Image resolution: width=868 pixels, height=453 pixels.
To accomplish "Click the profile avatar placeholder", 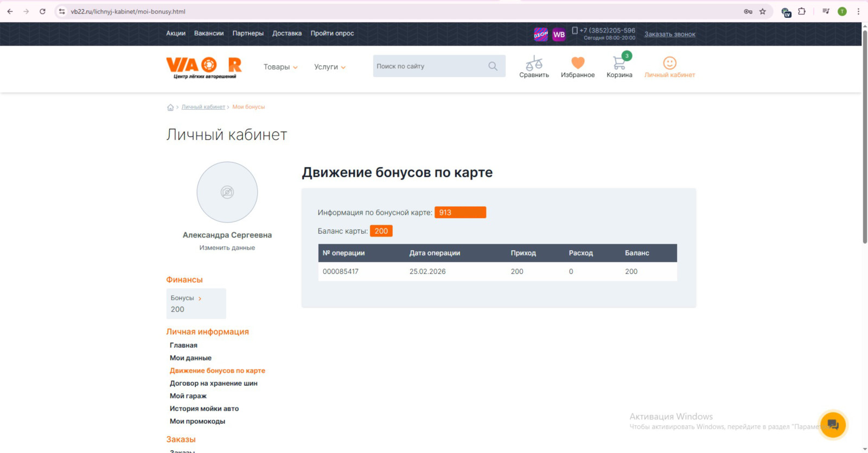I will click(x=227, y=192).
